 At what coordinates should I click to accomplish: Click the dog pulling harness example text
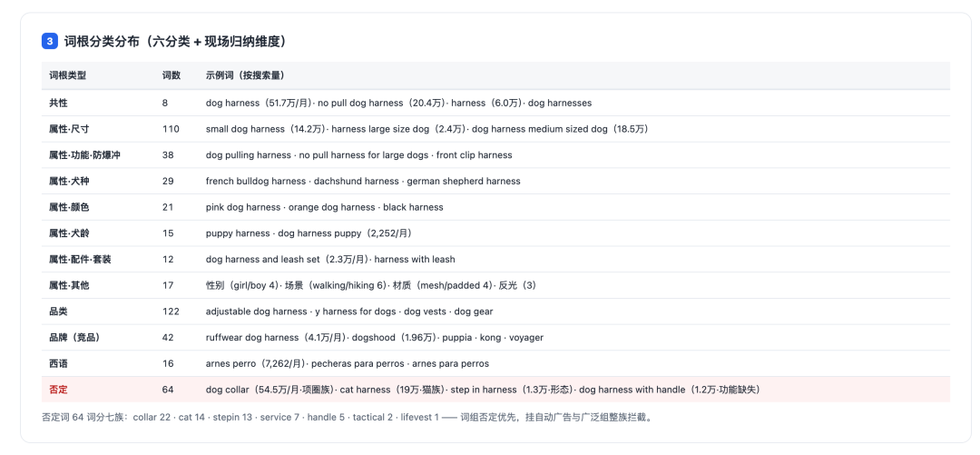(x=248, y=155)
